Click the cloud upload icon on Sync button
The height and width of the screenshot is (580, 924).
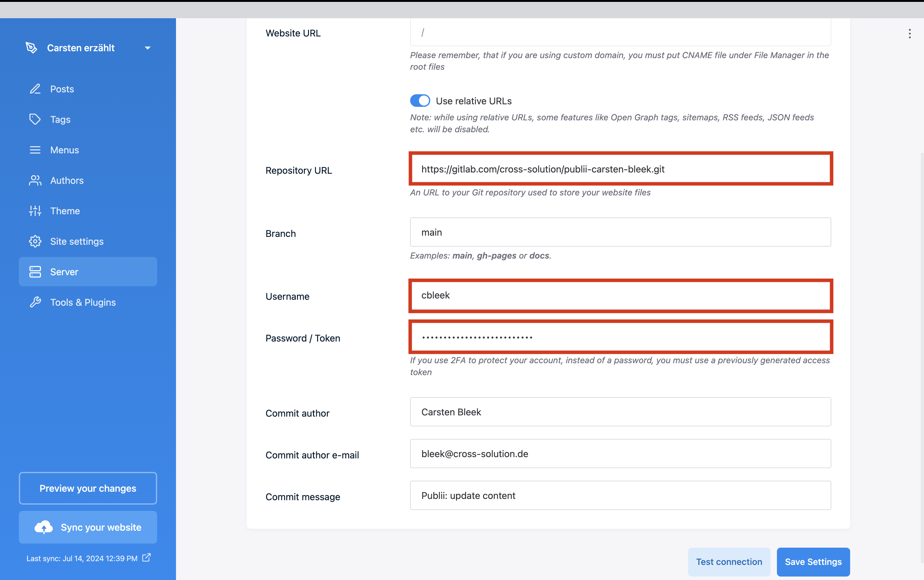tap(43, 527)
